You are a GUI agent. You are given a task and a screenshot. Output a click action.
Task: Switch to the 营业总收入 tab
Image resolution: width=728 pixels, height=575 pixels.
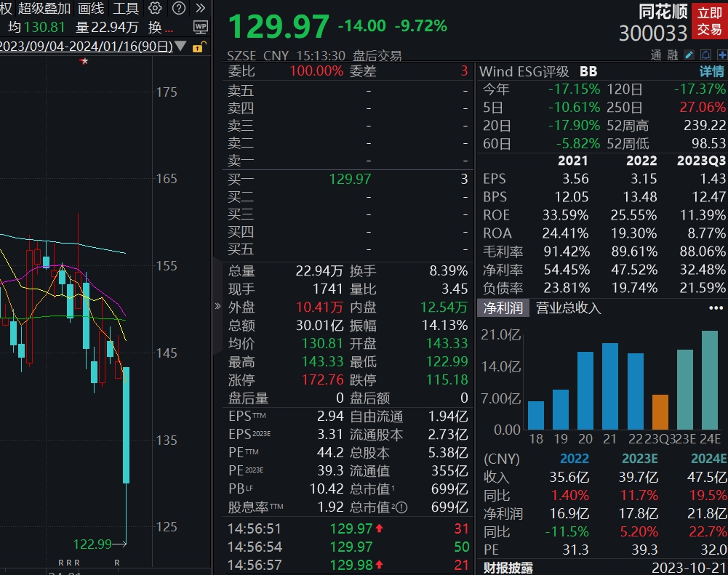[x=568, y=307]
